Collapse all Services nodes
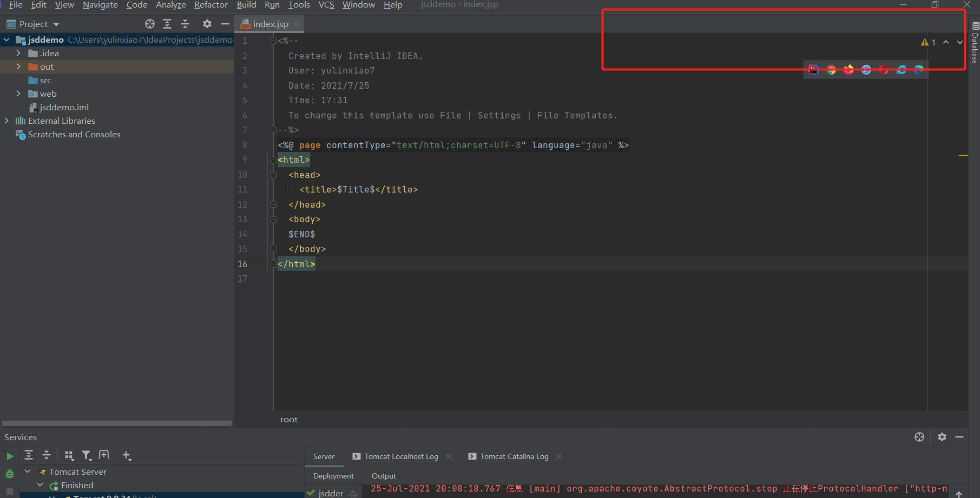The width and height of the screenshot is (980, 498). [x=47, y=455]
